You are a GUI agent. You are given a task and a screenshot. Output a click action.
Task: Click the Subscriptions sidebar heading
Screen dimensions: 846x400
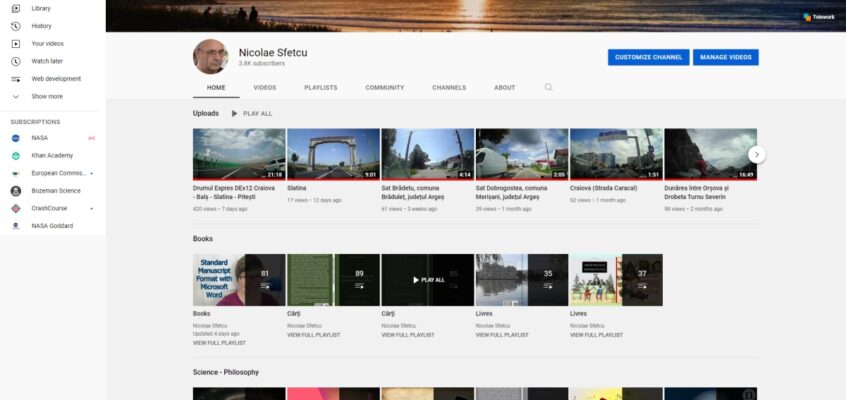(x=36, y=122)
